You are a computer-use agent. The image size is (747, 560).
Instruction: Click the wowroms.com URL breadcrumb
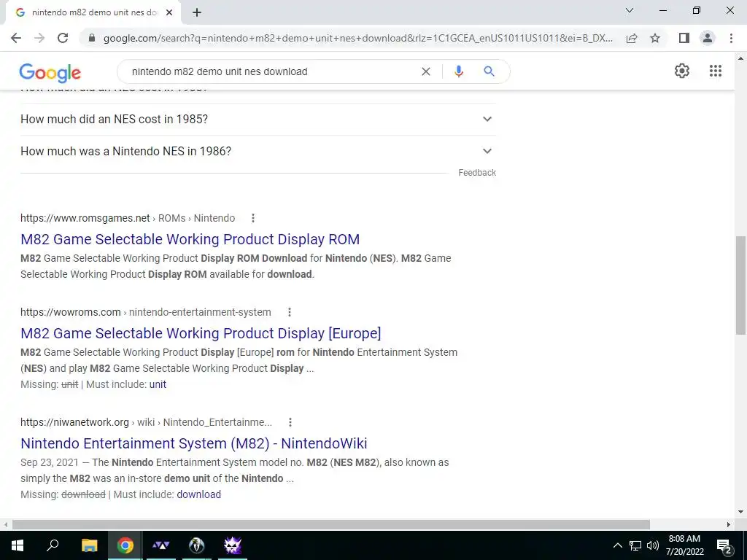coord(146,312)
